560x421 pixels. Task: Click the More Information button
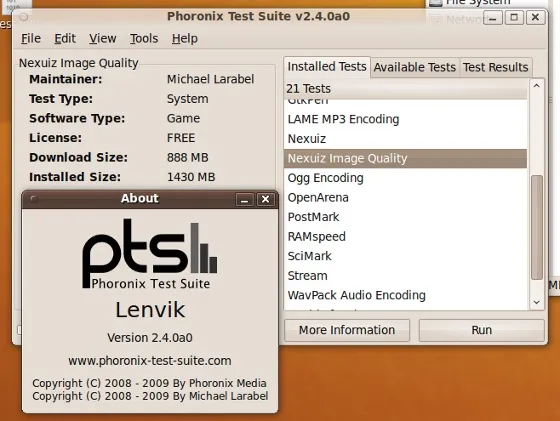(347, 330)
